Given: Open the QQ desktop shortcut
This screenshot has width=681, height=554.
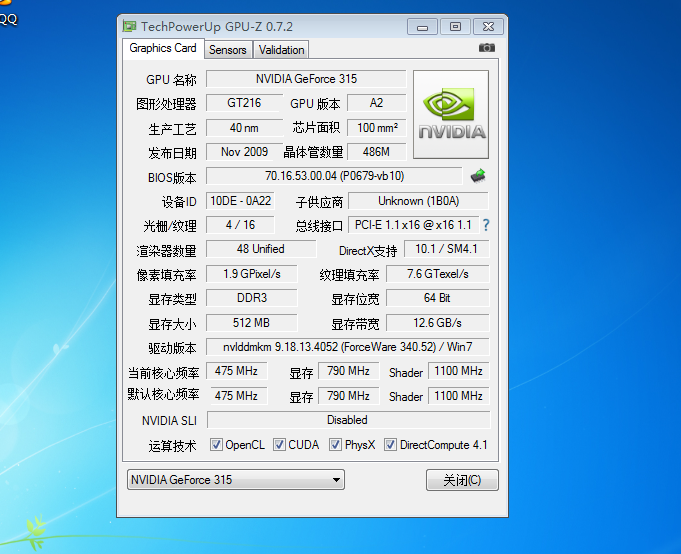Looking at the screenshot, I should (x=8, y=18).
